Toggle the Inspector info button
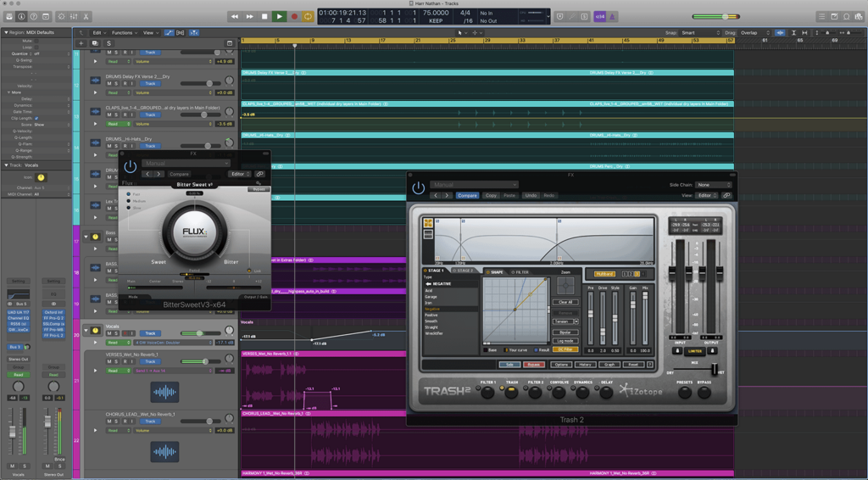The image size is (868, 480). (x=21, y=17)
